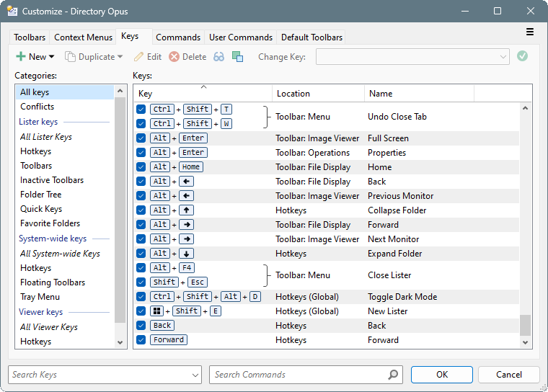The height and width of the screenshot is (392, 548).
Task: Click the right arrow key of Next Monitor
Action: (x=186, y=239)
